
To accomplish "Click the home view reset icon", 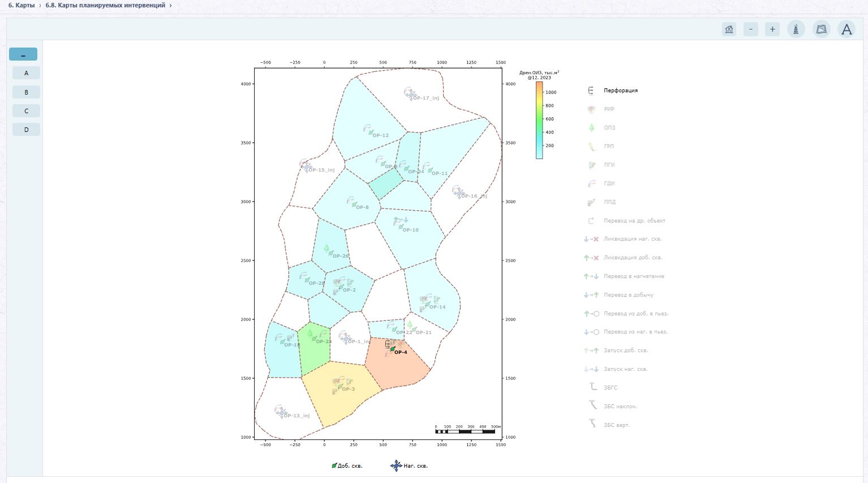I will (729, 29).
